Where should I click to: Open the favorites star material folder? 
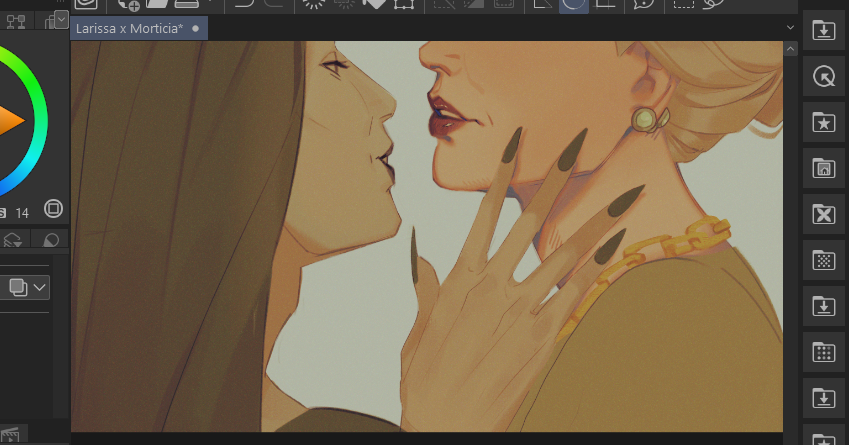(x=824, y=122)
